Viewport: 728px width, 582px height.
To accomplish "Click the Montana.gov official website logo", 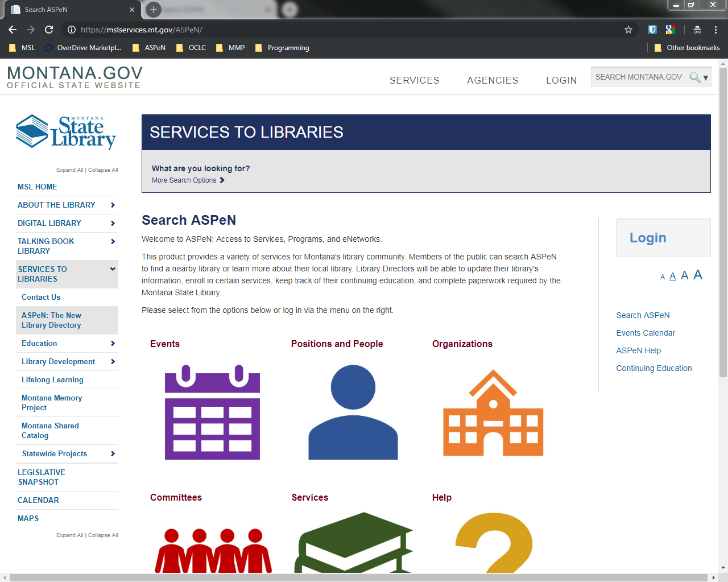I will click(x=75, y=77).
